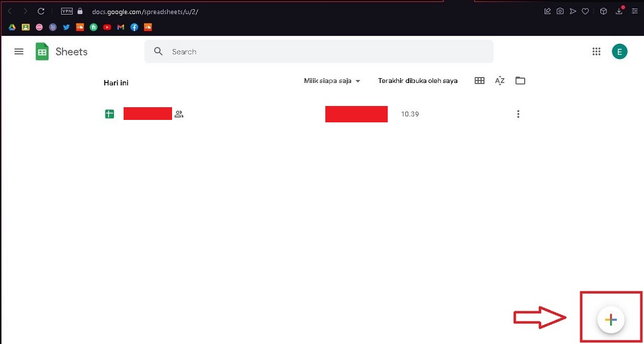Open the account avatar labeled E
Screen dimensions: 644x344
(619, 51)
